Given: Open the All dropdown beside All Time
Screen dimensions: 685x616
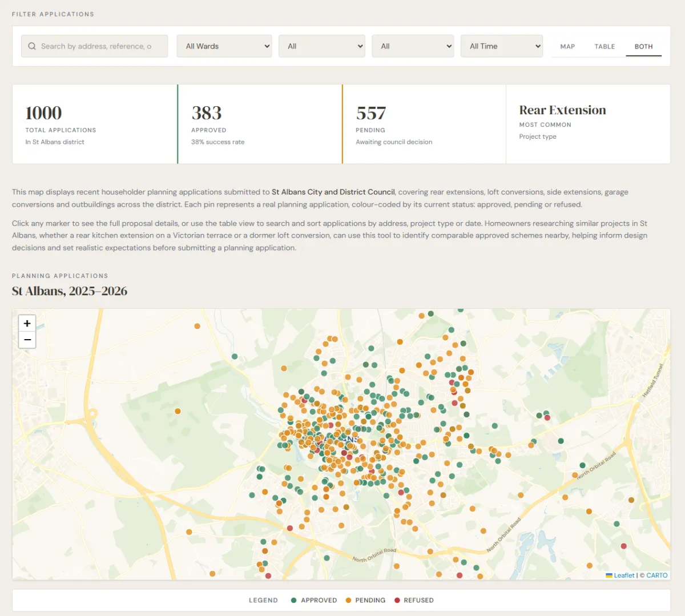Looking at the screenshot, I should tap(413, 46).
